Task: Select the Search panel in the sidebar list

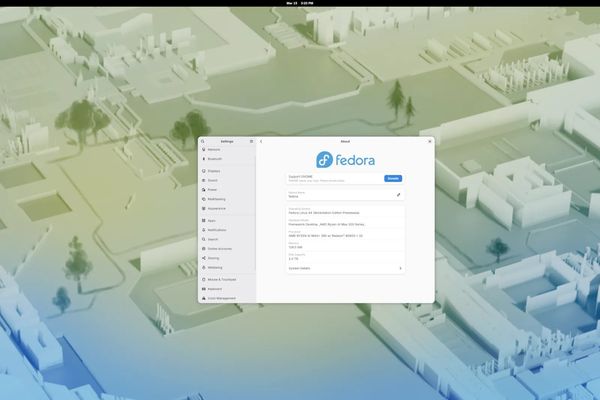Action: (227, 240)
